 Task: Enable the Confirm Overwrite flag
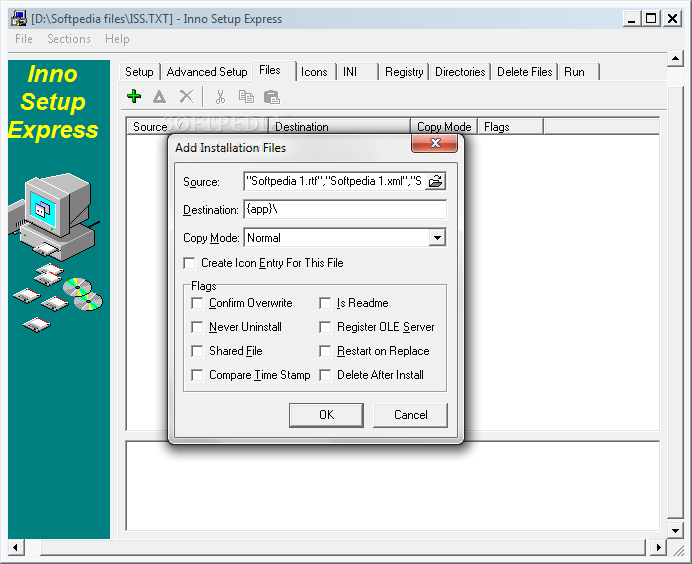(197, 303)
